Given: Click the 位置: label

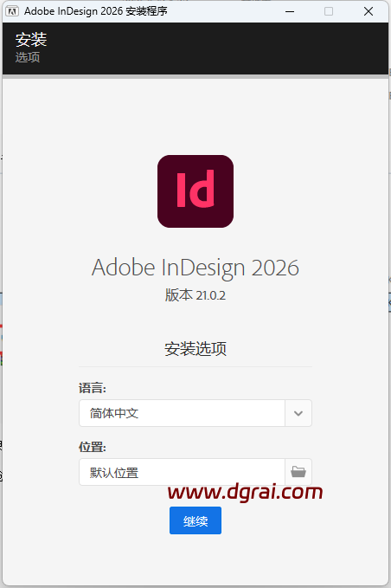Looking at the screenshot, I should tap(93, 447).
